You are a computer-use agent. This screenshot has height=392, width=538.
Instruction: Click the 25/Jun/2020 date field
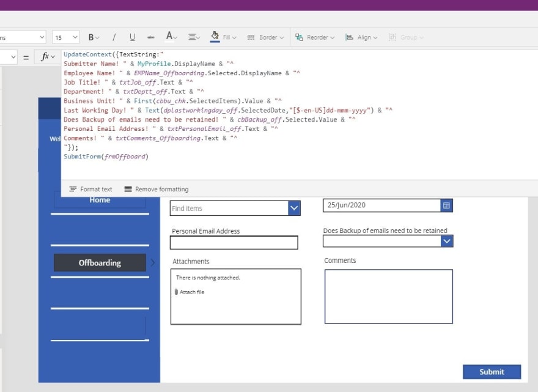382,205
